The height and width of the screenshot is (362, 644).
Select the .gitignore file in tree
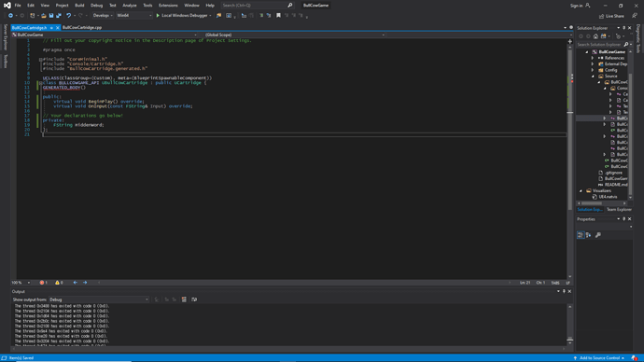[613, 173]
